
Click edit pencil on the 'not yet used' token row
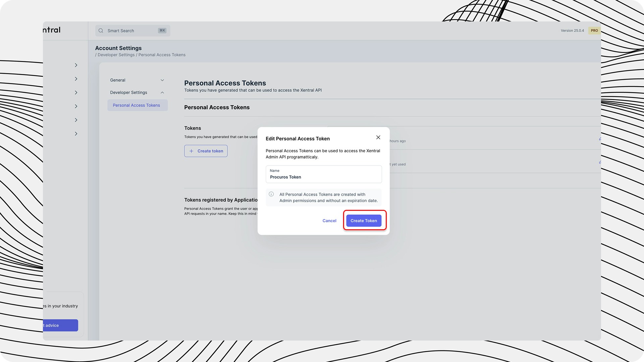[x=599, y=162]
